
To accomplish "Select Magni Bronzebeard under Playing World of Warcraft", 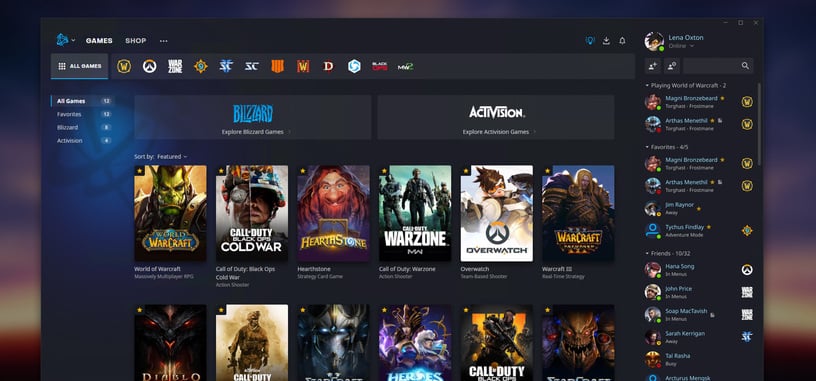I will click(x=698, y=101).
